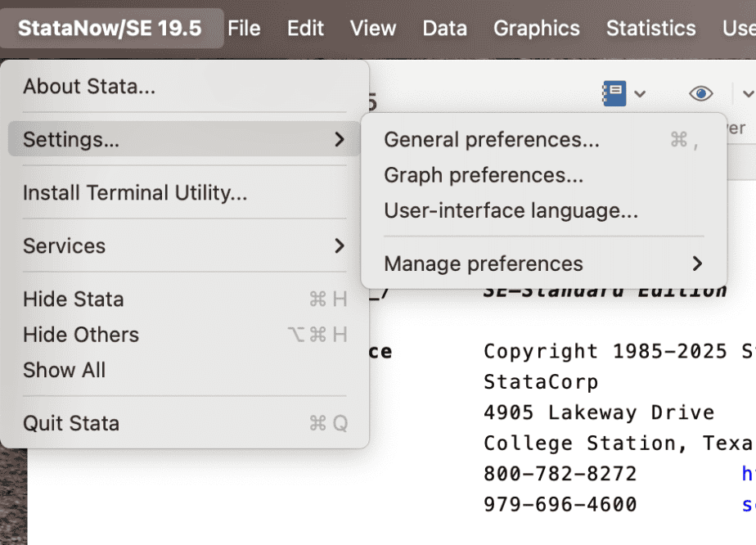The image size is (756, 545).
Task: Choose About Stata... from the menu
Action: 89,86
